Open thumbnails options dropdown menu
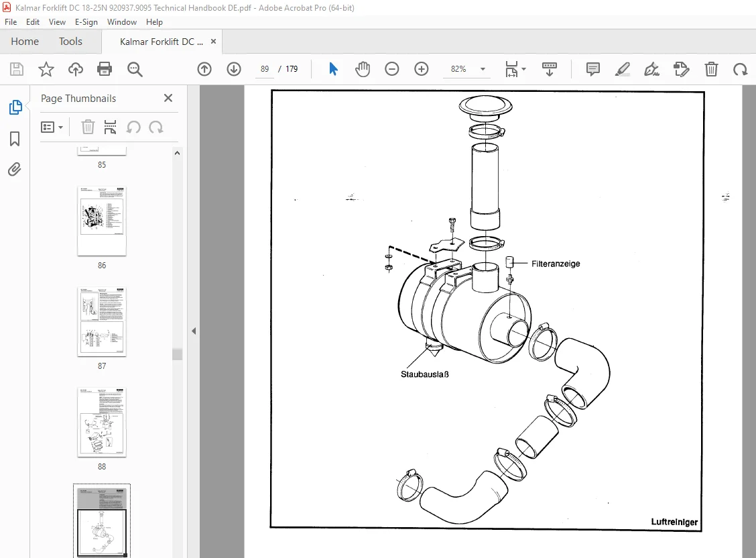 click(52, 127)
